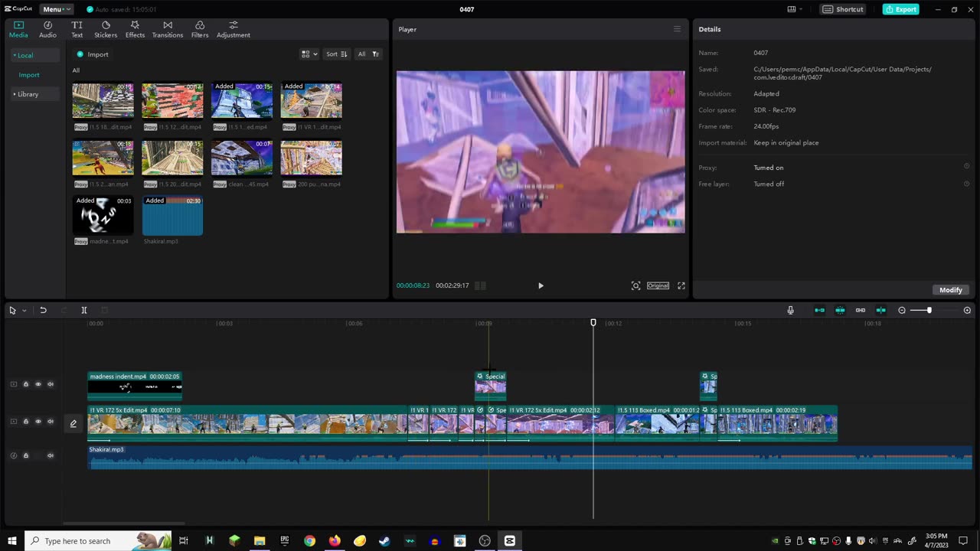Image resolution: width=980 pixels, height=551 pixels.
Task: Toggle clip linkage
Action: click(x=861, y=310)
